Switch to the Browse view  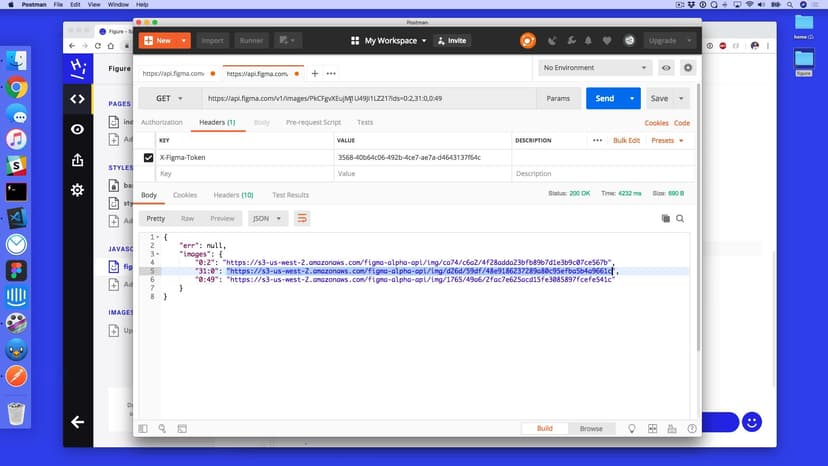[591, 428]
